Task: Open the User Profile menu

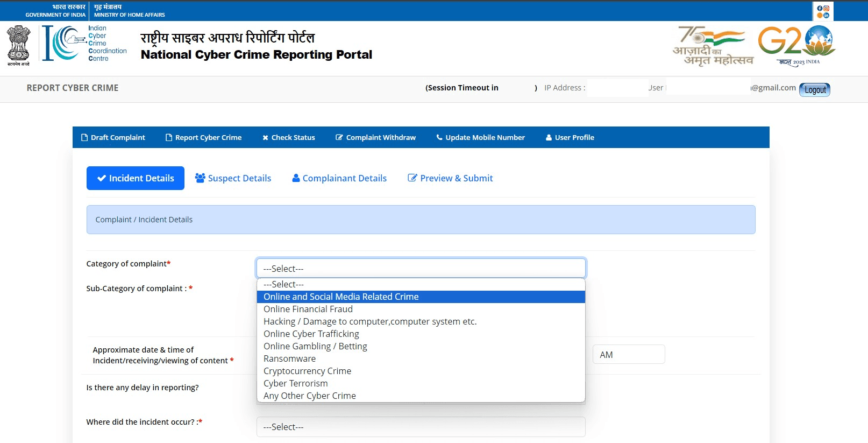Action: tap(570, 137)
